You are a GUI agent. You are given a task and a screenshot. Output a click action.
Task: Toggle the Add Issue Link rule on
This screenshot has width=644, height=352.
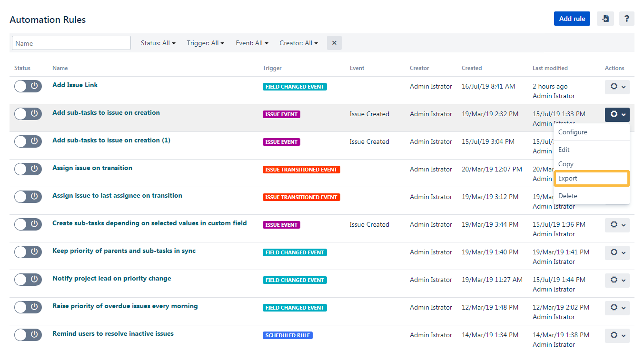28,86
